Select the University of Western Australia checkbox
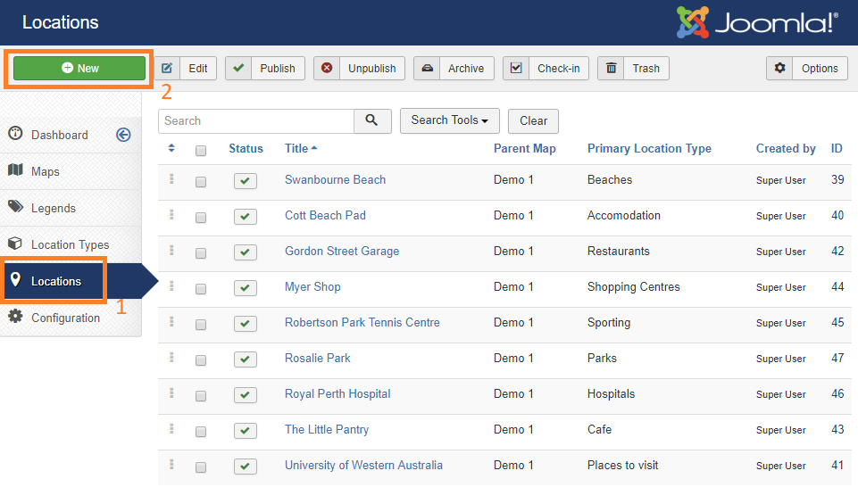The width and height of the screenshot is (858, 504). [201, 467]
